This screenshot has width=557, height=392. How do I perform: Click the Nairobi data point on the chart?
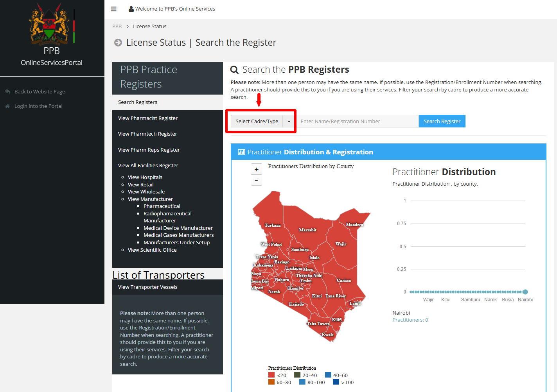click(x=525, y=292)
